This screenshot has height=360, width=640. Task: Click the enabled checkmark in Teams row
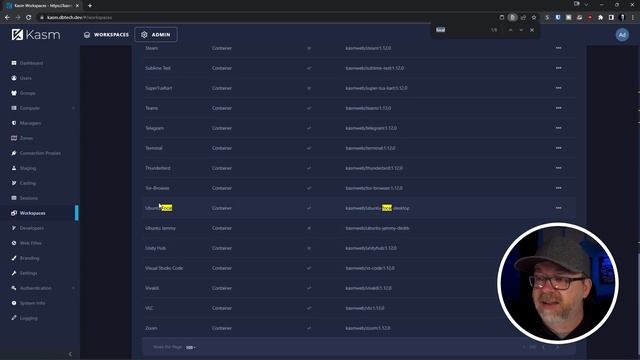click(309, 108)
